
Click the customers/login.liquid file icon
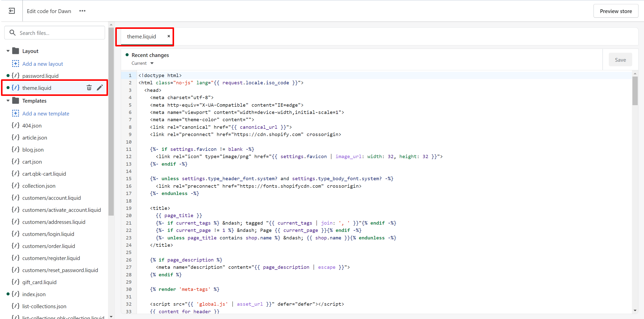tap(16, 234)
